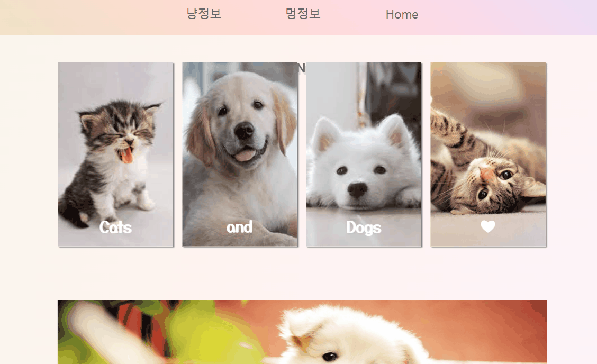Open the 냥정보 menu item
Image resolution: width=597 pixels, height=364 pixels.
point(204,14)
